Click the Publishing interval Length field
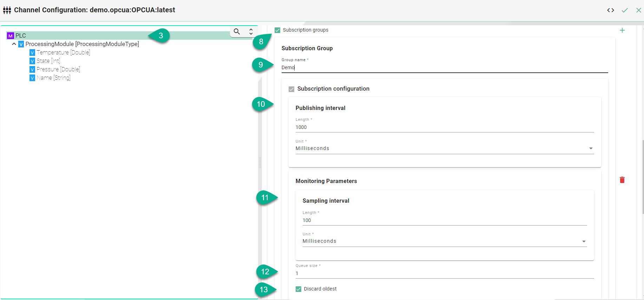644x300 pixels. pyautogui.click(x=445, y=127)
